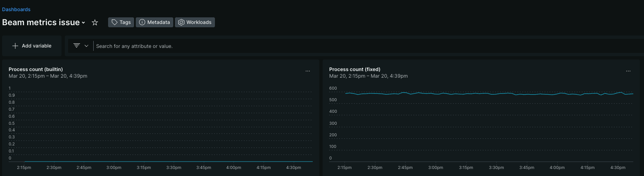Select the Process count (fixed) title
Viewport: 644px width, 176px height.
[355, 69]
